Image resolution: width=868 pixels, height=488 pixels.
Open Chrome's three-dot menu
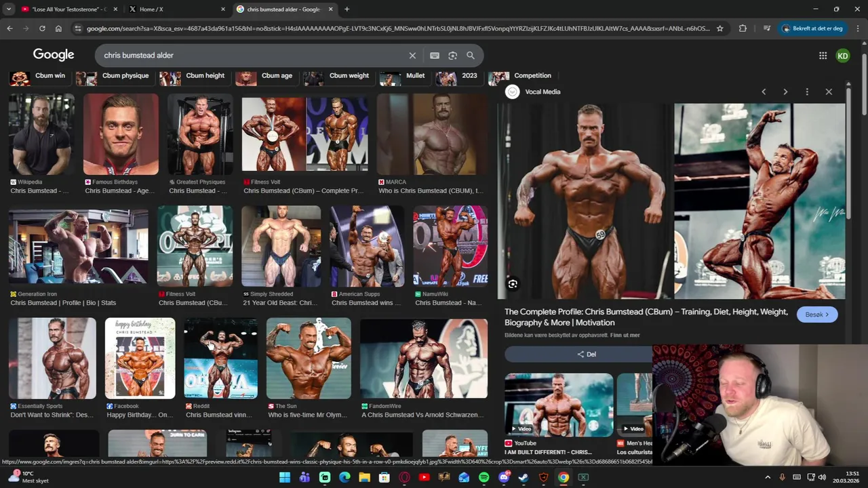(x=858, y=28)
